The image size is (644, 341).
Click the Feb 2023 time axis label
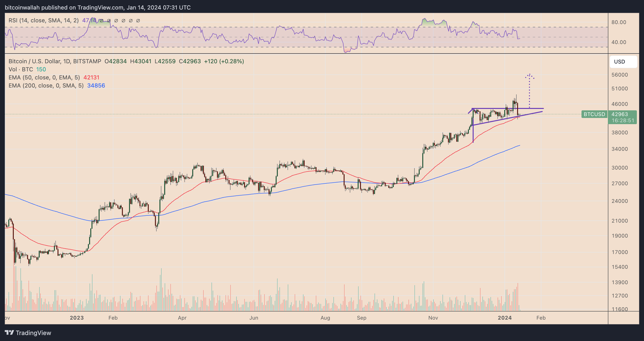113,318
